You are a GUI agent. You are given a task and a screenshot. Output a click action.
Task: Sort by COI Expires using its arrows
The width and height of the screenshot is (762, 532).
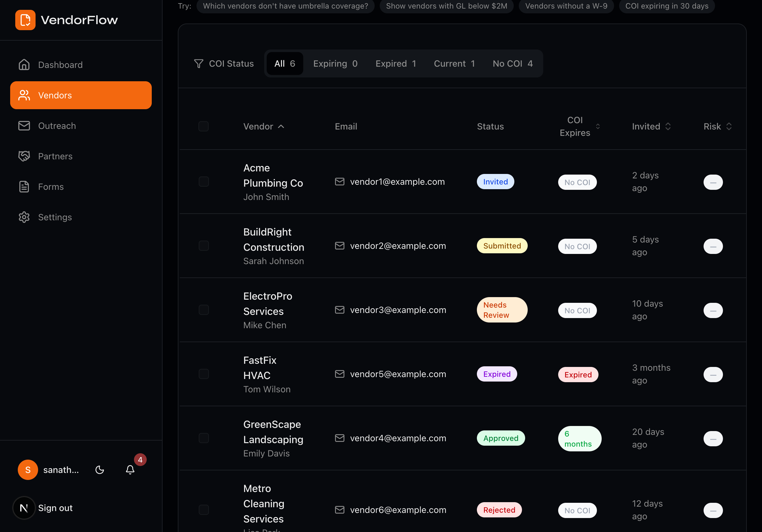tap(598, 126)
